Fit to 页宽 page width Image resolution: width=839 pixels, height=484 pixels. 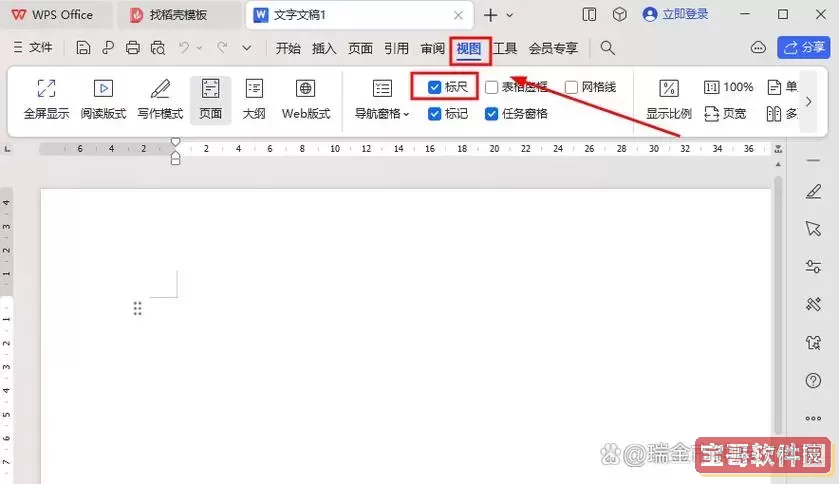pyautogui.click(x=725, y=113)
